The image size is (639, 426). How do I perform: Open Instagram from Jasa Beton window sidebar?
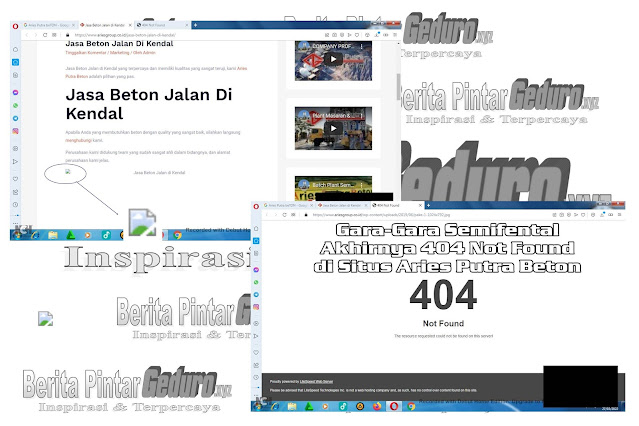pos(15,131)
